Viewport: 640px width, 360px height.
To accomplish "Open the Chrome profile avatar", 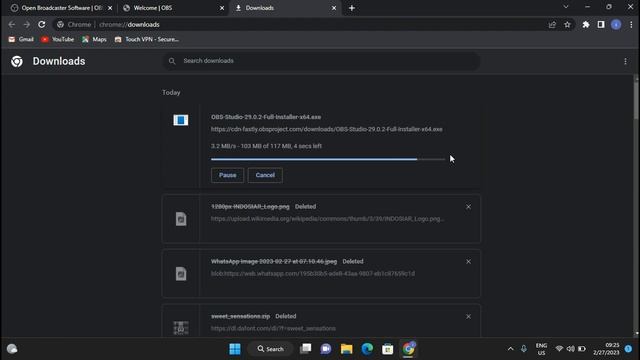I will pos(616,24).
